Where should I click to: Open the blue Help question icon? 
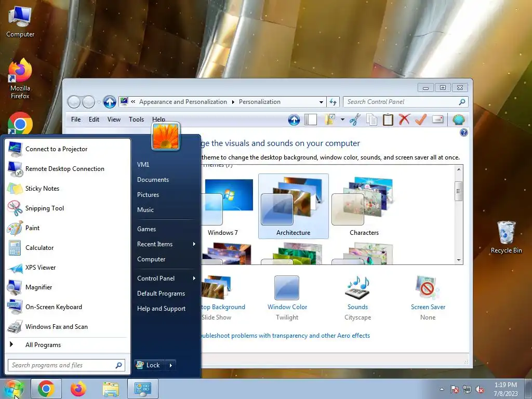coord(463,132)
